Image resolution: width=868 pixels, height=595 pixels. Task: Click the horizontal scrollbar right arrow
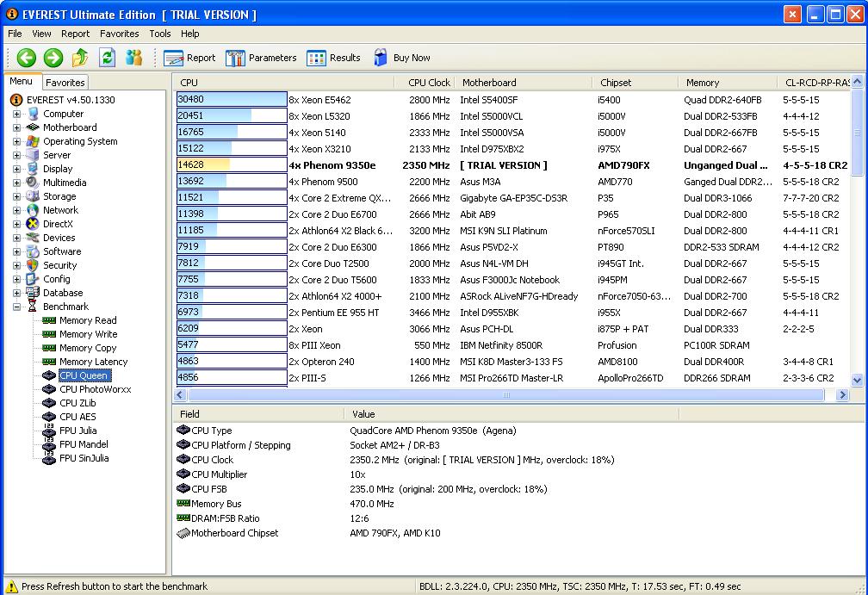click(842, 394)
